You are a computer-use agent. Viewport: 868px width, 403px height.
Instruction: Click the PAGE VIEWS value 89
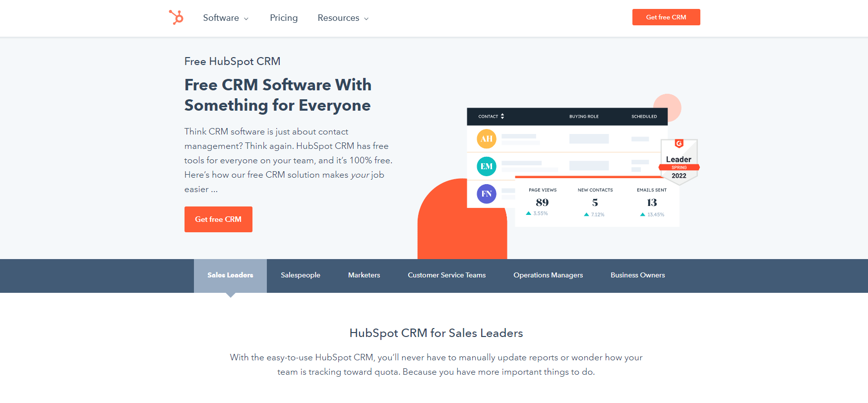[x=542, y=202]
